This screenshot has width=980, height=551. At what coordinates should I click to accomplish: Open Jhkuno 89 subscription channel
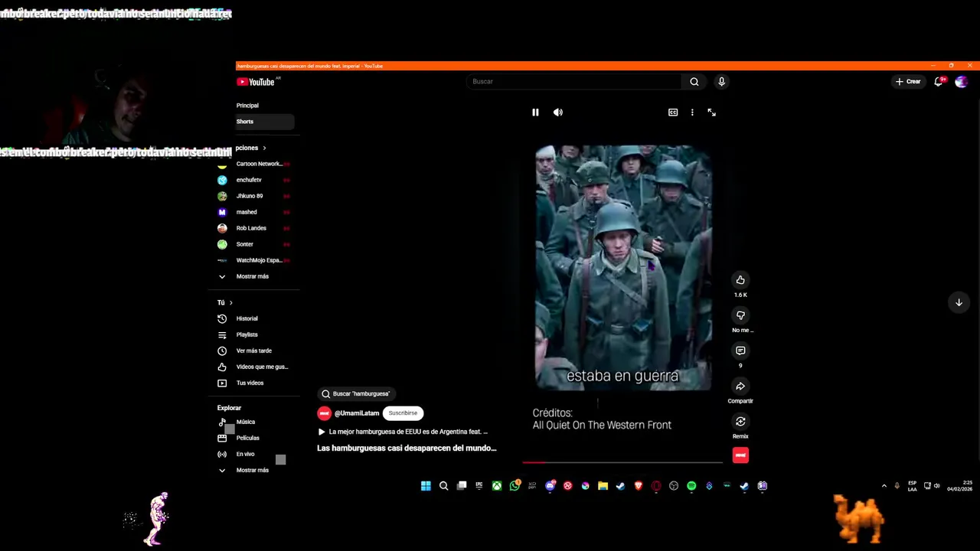pos(250,196)
